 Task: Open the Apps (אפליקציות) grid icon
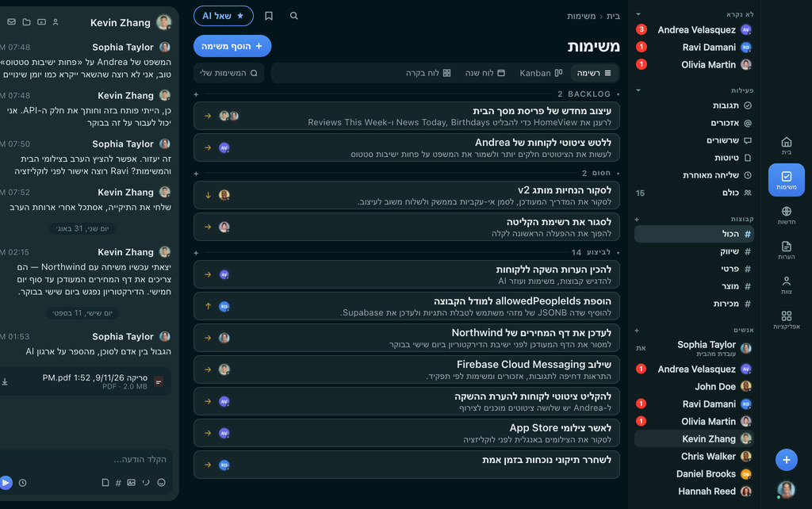point(786,320)
